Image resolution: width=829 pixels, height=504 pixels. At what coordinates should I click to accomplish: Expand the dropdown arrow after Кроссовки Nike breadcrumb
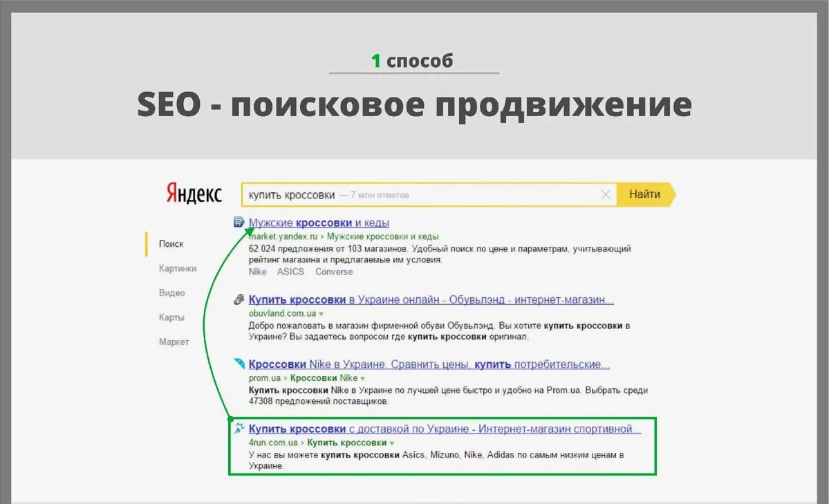coord(363,379)
